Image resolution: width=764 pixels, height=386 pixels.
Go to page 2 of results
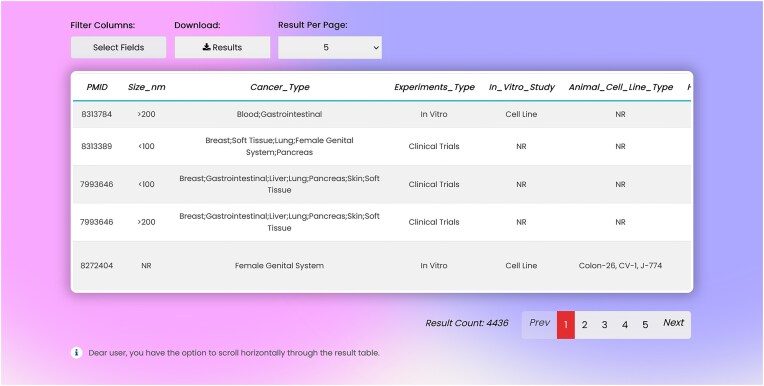tap(584, 325)
